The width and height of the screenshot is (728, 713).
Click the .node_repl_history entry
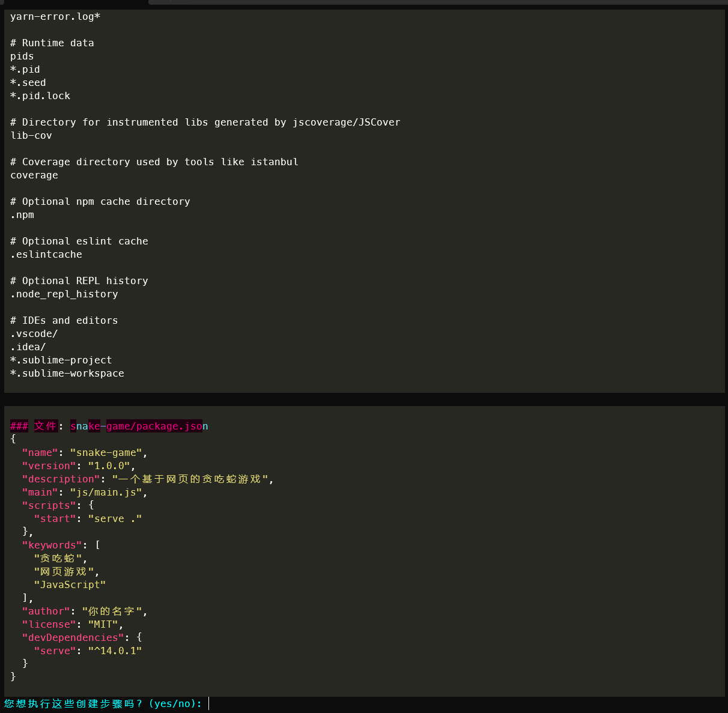pos(64,294)
